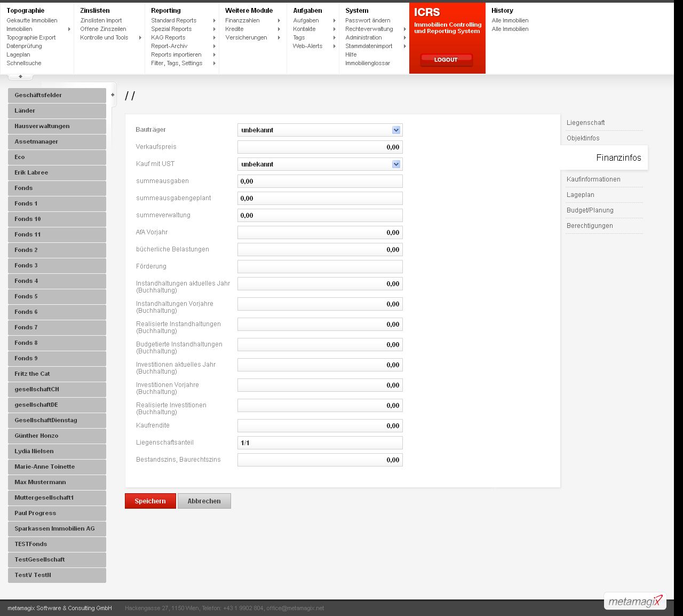This screenshot has height=616, width=683.
Task: Expand the Immobilien submenu arrow
Action: click(x=69, y=29)
